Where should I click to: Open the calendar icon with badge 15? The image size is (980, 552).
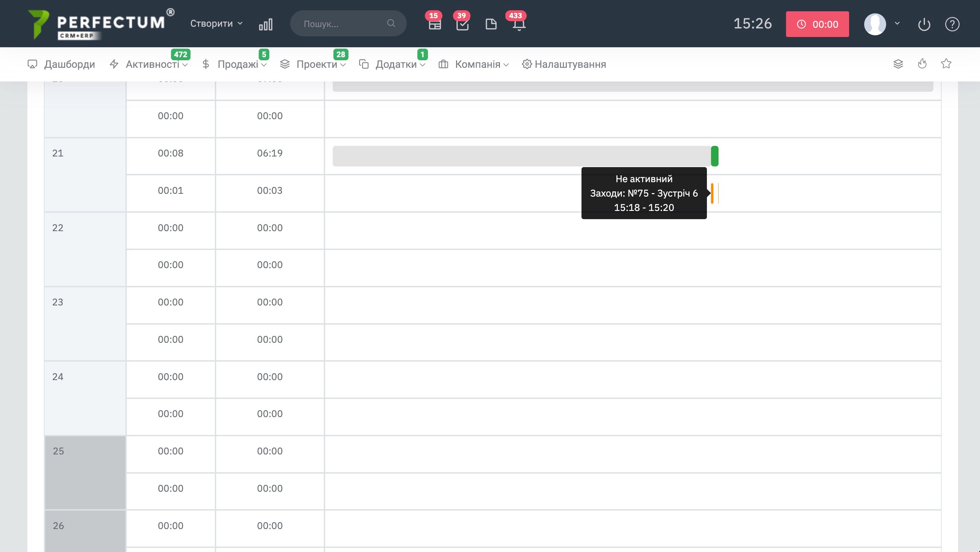[x=434, y=24]
